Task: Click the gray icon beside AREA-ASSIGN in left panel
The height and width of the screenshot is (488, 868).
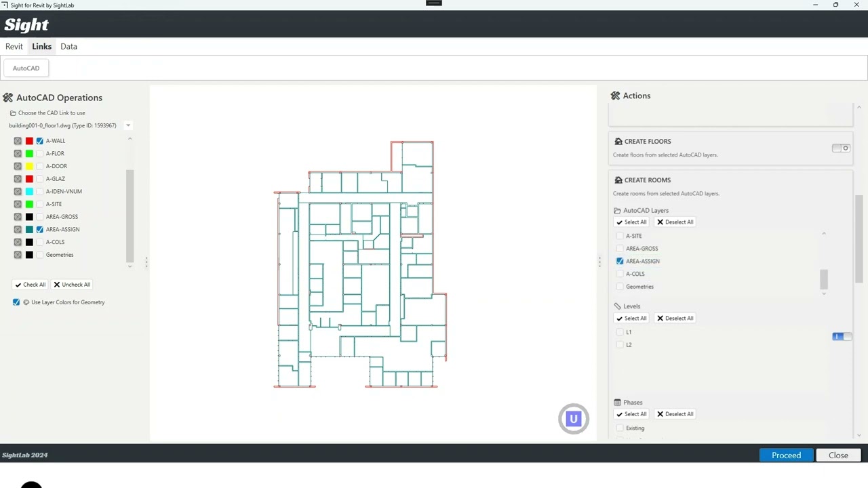Action: click(x=18, y=230)
